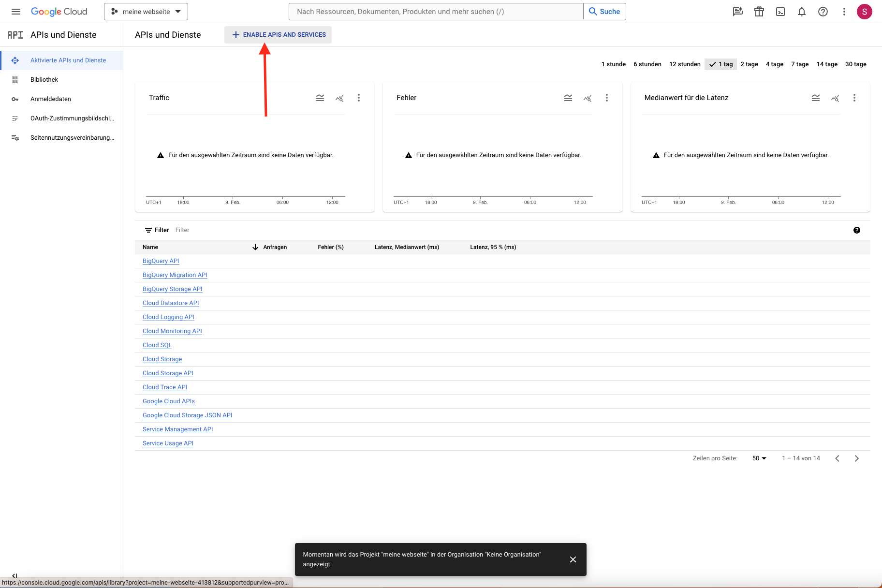Viewport: 882px width, 588px height.
Task: Open Traffic chart more options menu
Action: point(359,98)
